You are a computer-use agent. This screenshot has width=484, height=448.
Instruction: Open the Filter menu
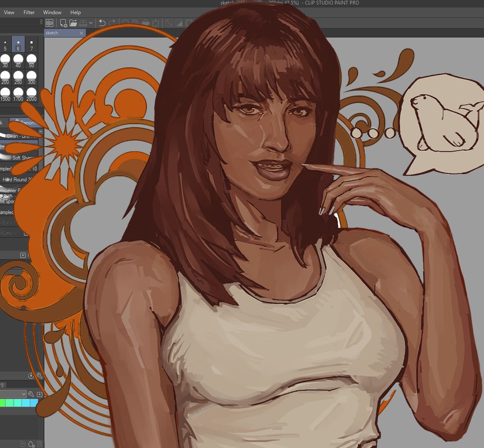(29, 12)
